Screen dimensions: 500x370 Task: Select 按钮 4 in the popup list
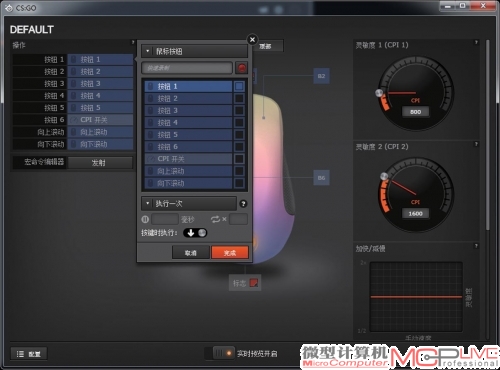(188, 123)
